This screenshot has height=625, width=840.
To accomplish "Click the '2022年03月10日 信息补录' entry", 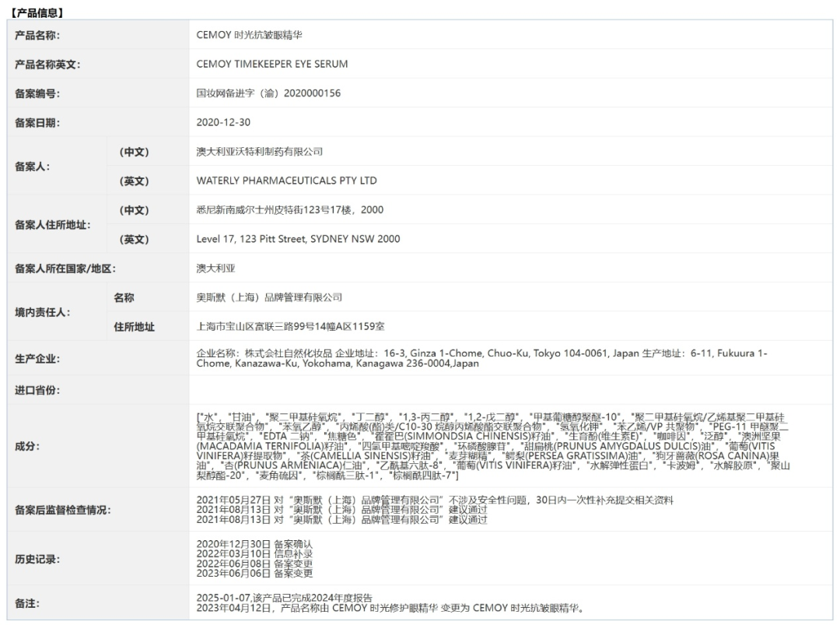I will 254,554.
